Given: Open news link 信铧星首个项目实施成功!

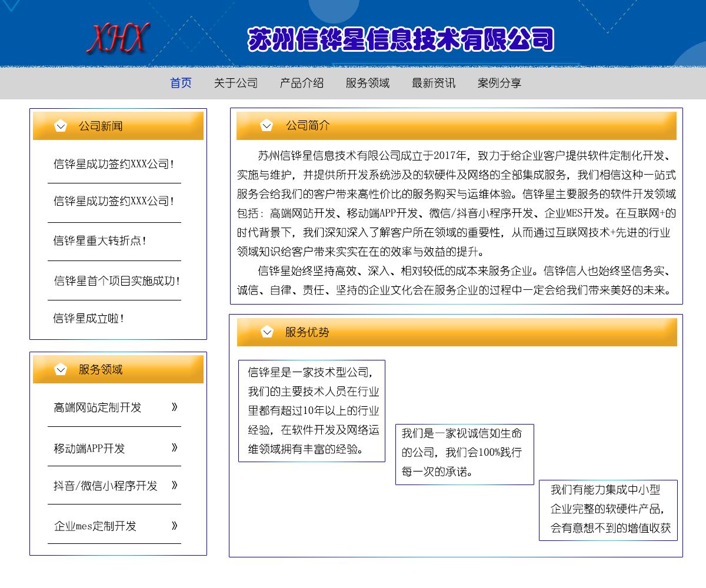Looking at the screenshot, I should (x=116, y=280).
